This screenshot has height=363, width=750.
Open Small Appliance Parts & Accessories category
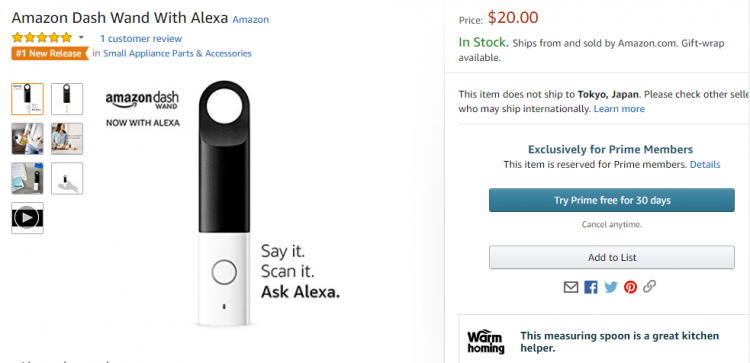click(177, 54)
